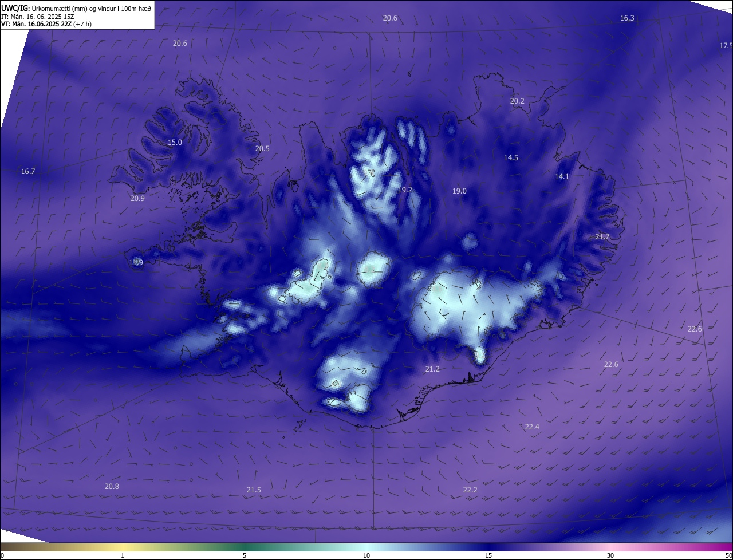Click the 20.8 value label

(112, 487)
